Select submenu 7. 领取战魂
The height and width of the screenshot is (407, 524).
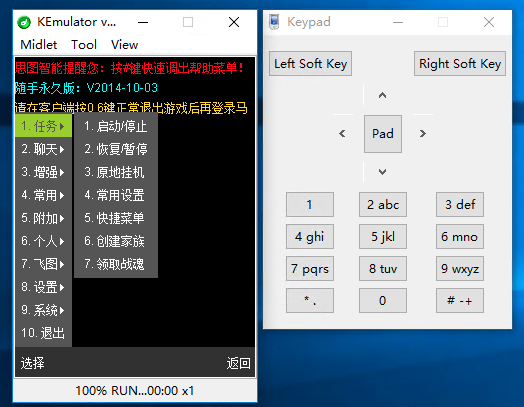pos(116,264)
